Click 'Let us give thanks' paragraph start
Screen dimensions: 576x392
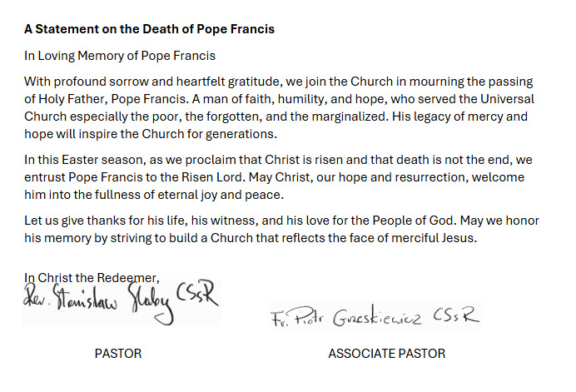pos(75,221)
